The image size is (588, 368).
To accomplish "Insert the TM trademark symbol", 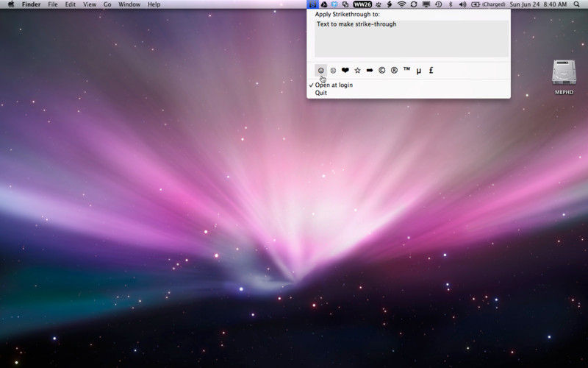I will pos(406,70).
